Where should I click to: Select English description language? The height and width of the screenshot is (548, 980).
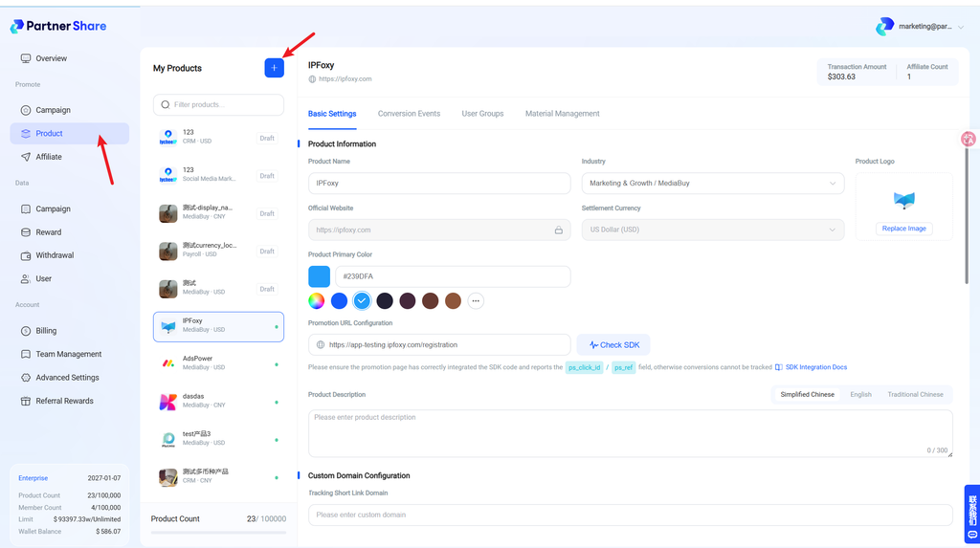point(860,395)
